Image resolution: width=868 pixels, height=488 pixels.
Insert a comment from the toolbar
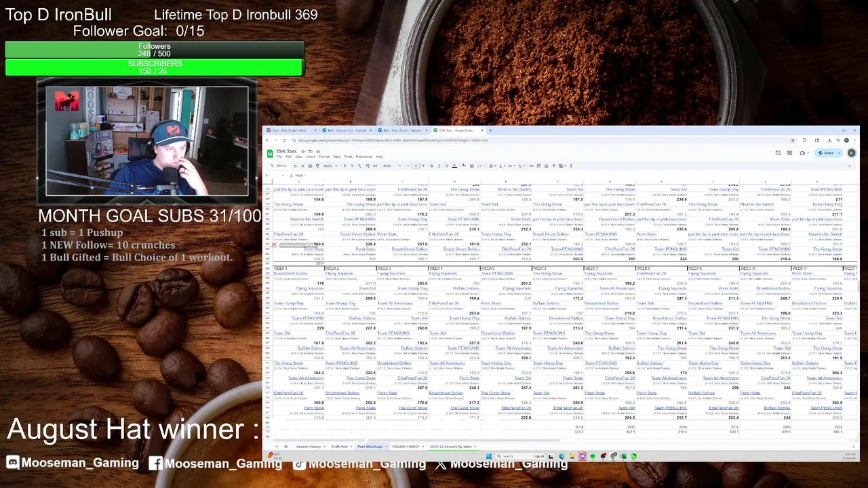click(538, 165)
